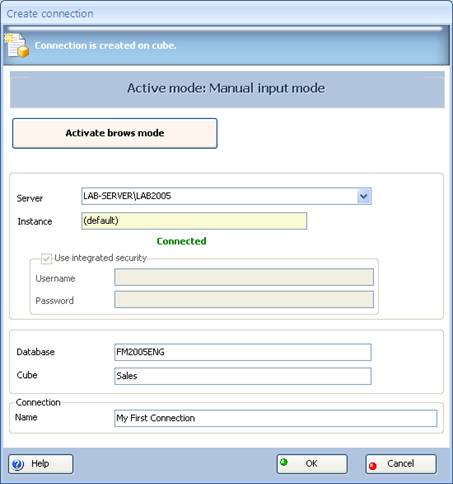Screen dimensions: 453x484
Task: Click the red dot icon on Cancel
Action: coord(373,466)
